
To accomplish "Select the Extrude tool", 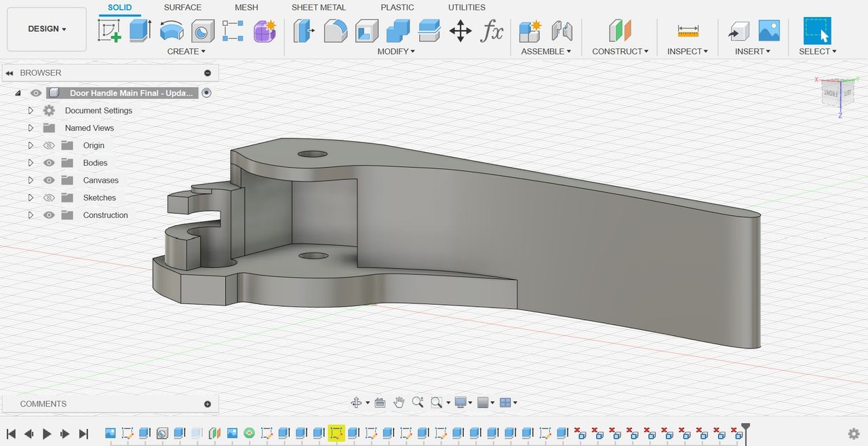I will point(140,31).
